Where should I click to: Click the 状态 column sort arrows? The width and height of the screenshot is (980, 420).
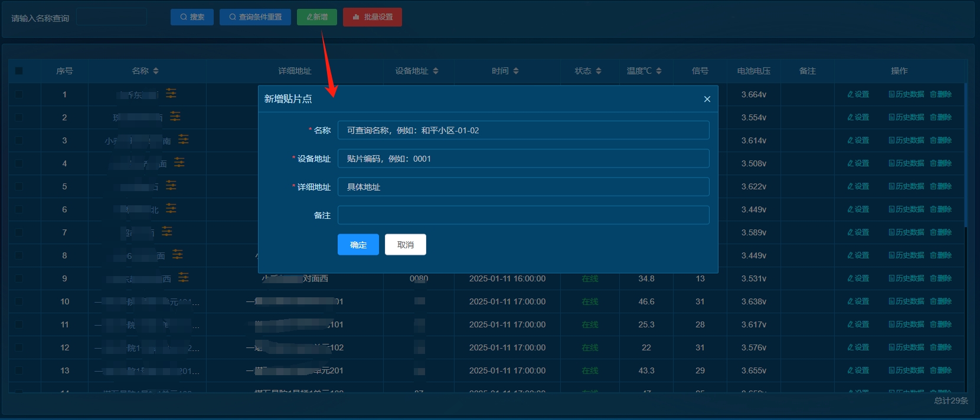click(x=599, y=71)
